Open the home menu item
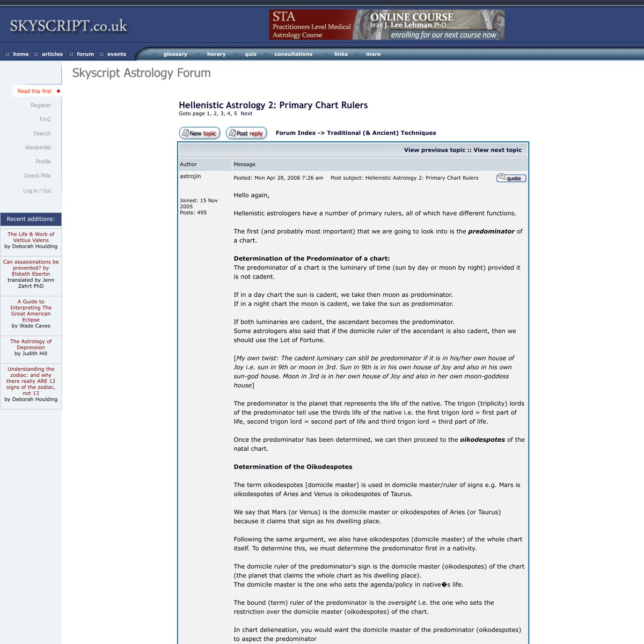644x644 pixels. tap(21, 54)
